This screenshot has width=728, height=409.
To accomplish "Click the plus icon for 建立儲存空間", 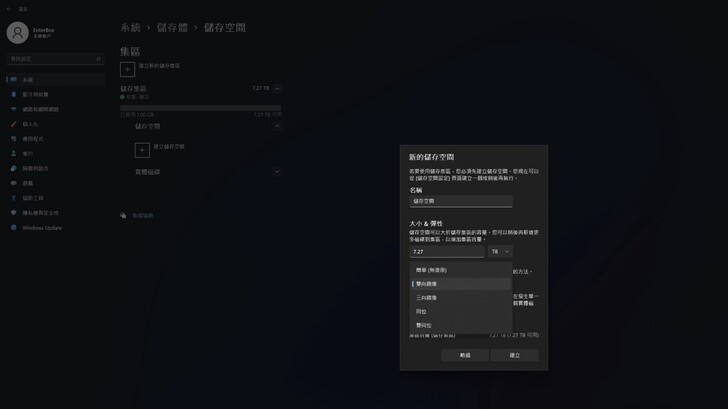I will 142,150.
